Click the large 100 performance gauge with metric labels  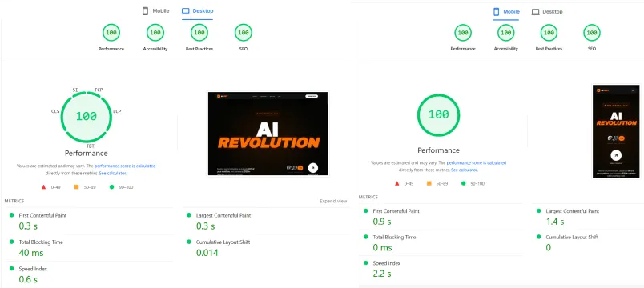tap(87, 116)
